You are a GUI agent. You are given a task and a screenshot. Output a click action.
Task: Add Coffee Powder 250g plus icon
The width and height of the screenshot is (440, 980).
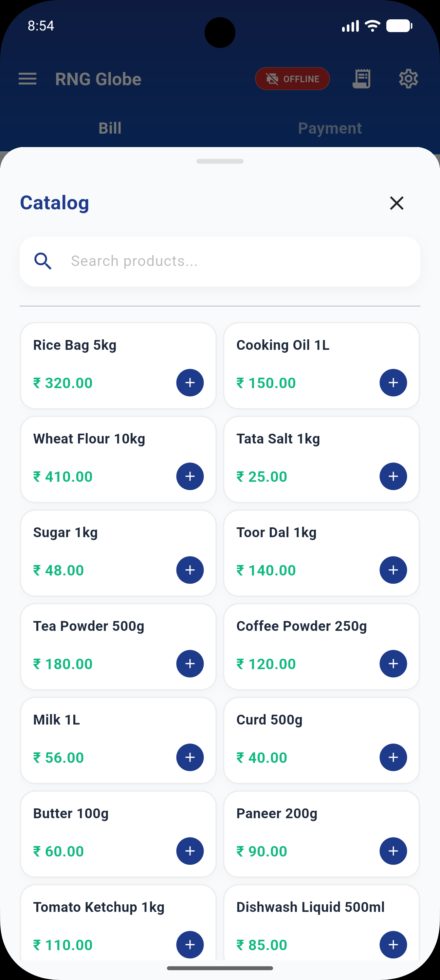tap(393, 664)
